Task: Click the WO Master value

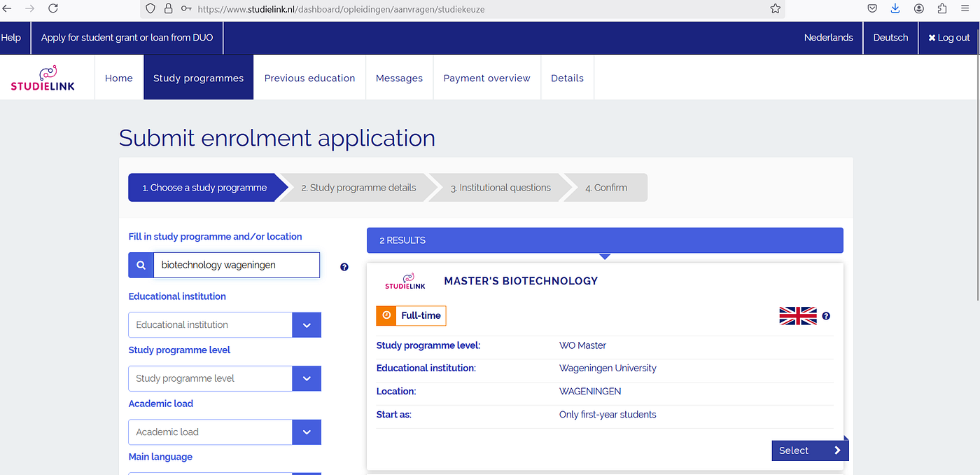Action: pyautogui.click(x=582, y=345)
